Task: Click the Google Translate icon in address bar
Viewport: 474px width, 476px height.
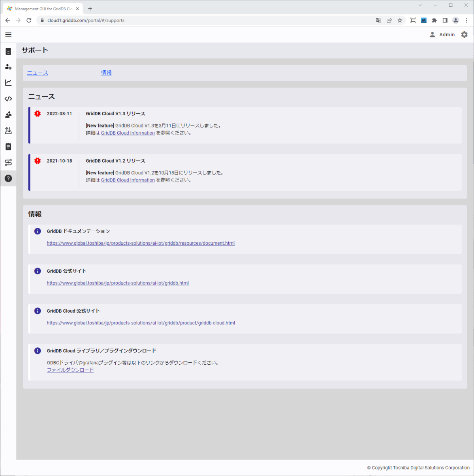Action: point(378,20)
